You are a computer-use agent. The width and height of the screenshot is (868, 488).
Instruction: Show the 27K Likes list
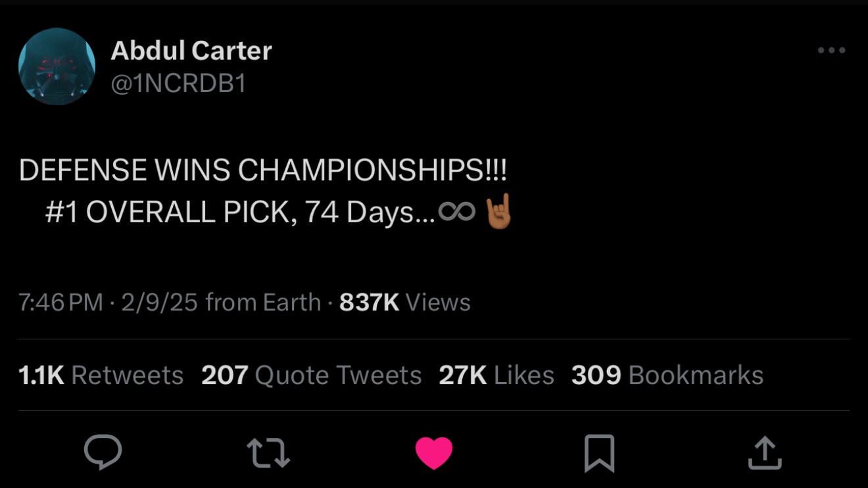496,375
